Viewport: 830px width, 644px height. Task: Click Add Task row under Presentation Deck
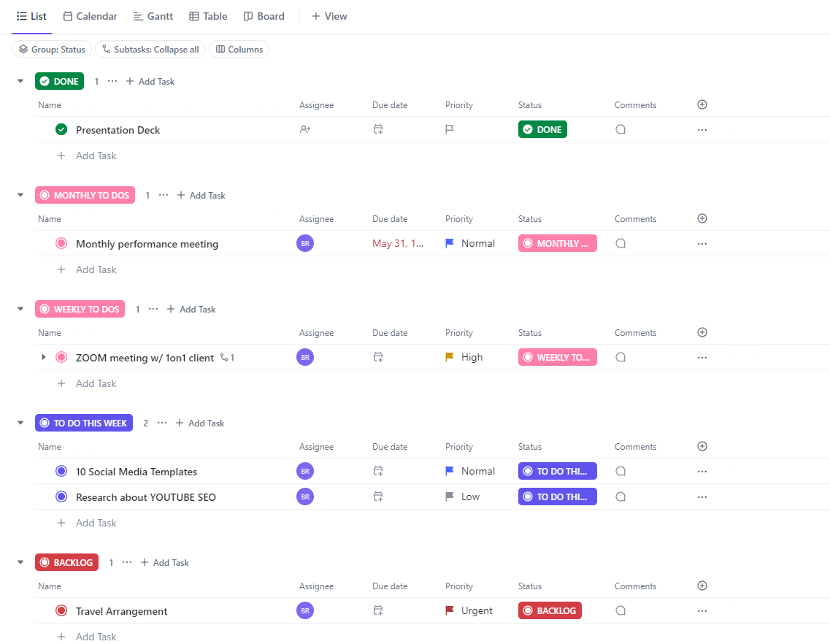[87, 156]
